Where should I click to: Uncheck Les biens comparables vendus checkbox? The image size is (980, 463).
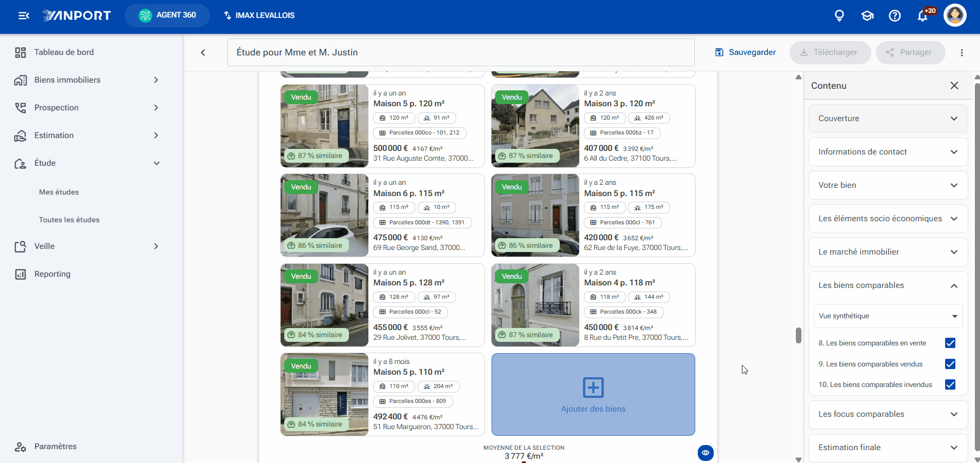tap(950, 364)
